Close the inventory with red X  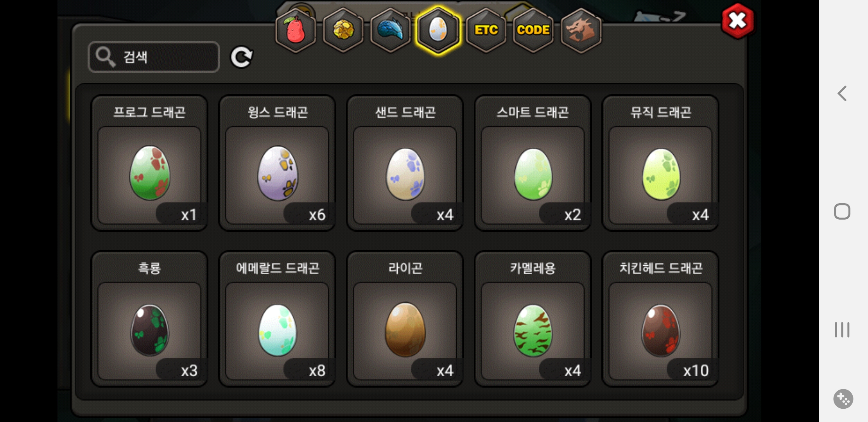click(738, 21)
